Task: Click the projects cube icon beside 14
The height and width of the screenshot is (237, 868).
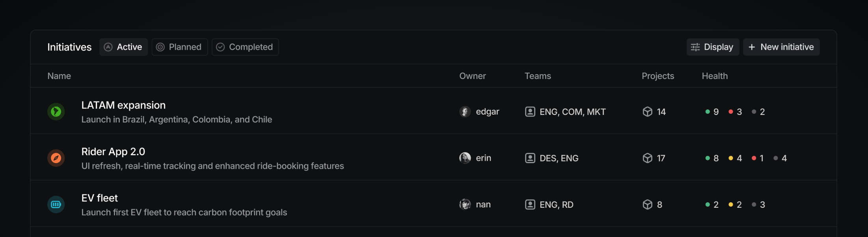Action: [x=647, y=112]
